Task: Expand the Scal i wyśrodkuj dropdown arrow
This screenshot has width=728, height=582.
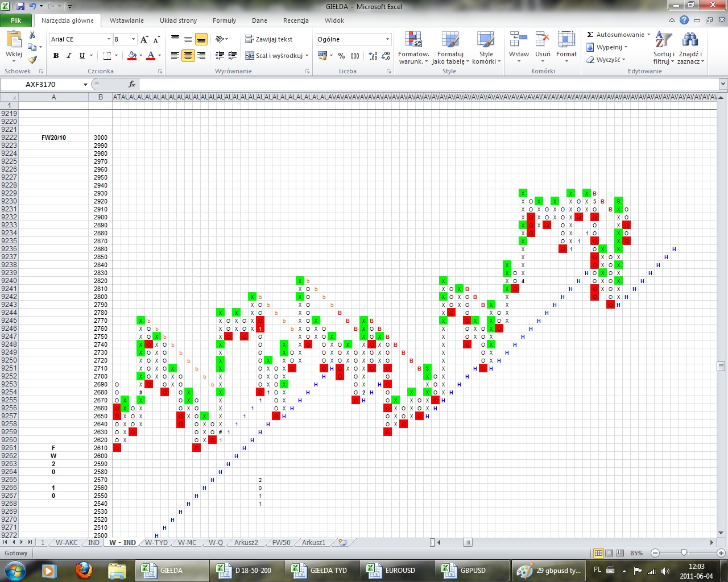Action: [307, 56]
